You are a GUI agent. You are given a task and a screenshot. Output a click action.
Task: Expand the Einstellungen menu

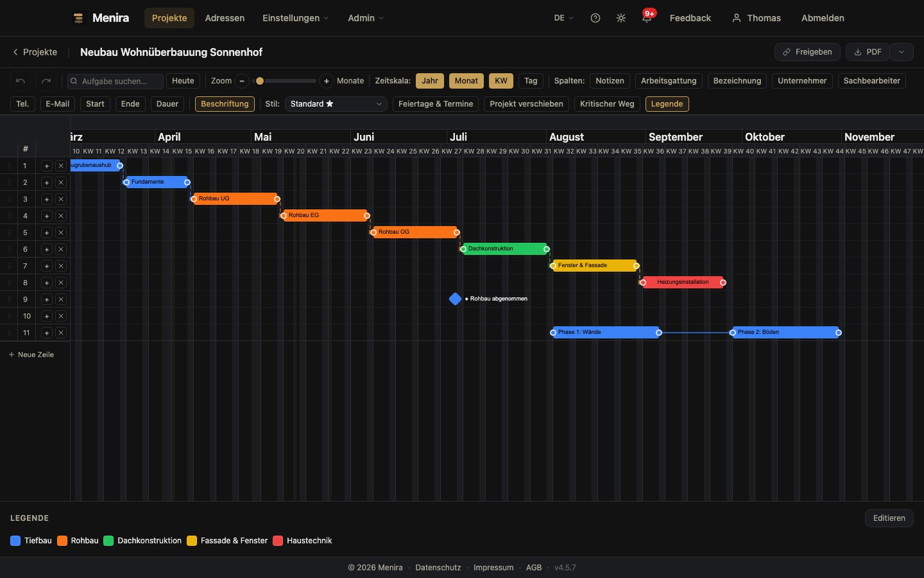(x=295, y=18)
